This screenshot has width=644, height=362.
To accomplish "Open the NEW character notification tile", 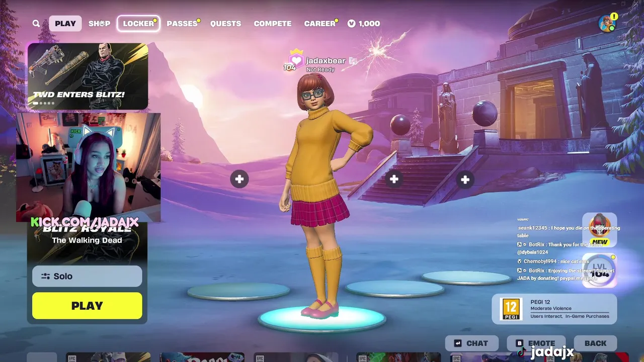I will [x=600, y=230].
